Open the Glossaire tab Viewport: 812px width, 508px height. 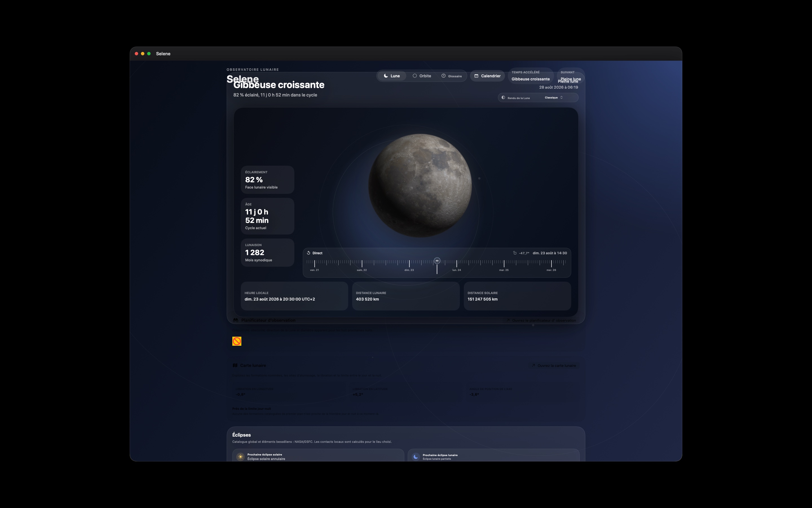(x=452, y=76)
